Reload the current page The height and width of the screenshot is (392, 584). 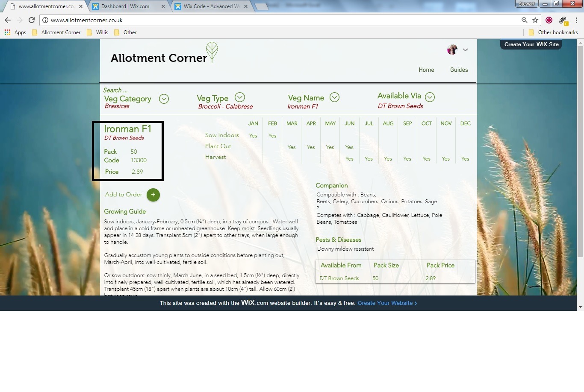(32, 20)
